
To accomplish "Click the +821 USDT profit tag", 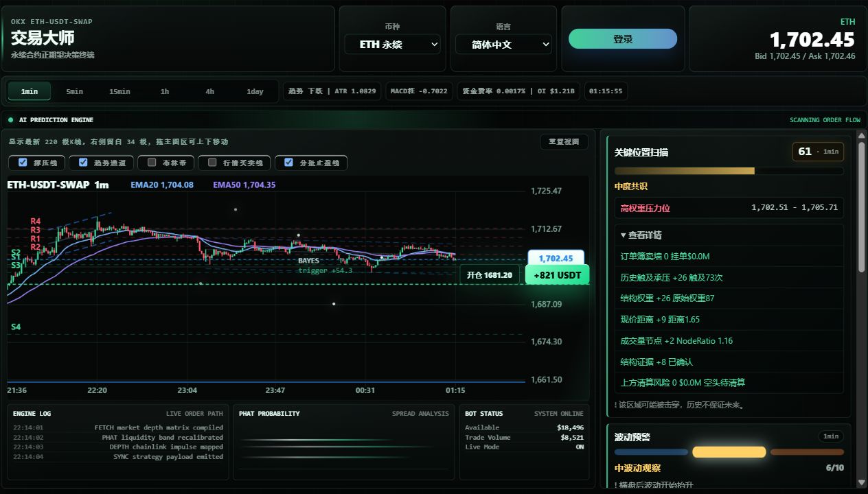I will coord(557,275).
